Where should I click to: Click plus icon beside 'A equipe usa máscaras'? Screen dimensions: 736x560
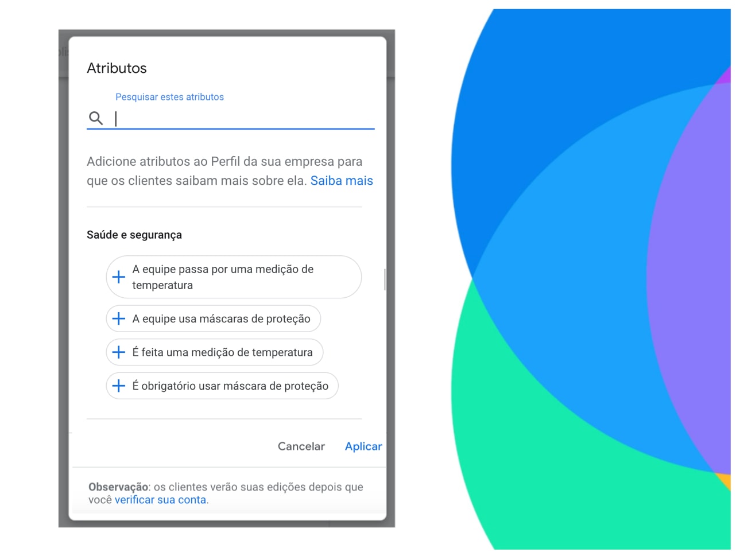pos(119,319)
